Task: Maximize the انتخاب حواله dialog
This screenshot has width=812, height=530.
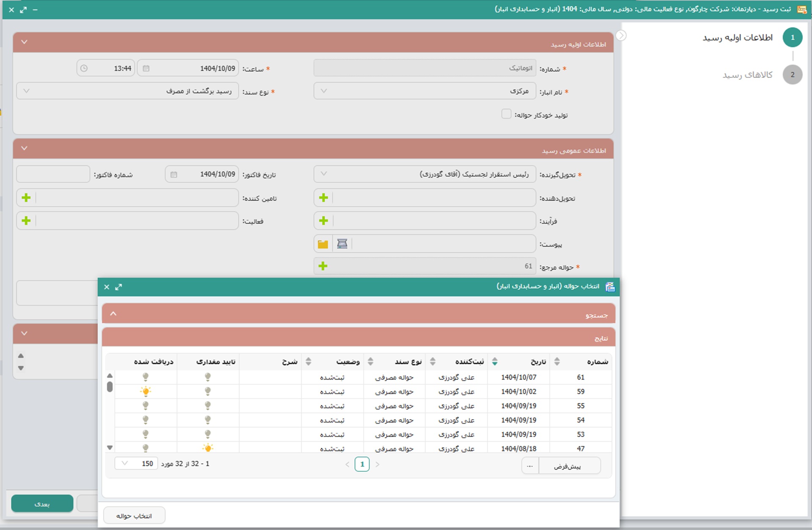Action: [x=118, y=287]
